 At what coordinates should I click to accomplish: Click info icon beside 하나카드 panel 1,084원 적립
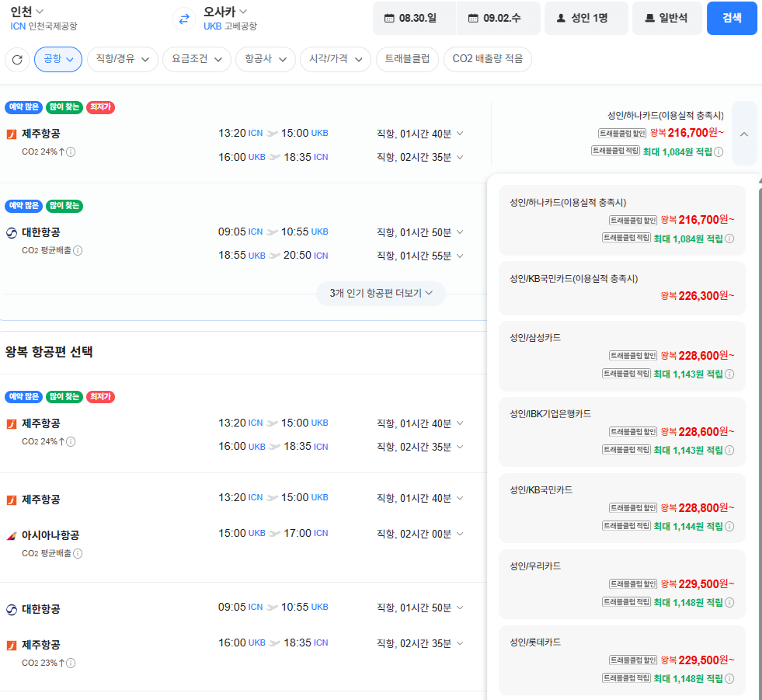(x=729, y=239)
